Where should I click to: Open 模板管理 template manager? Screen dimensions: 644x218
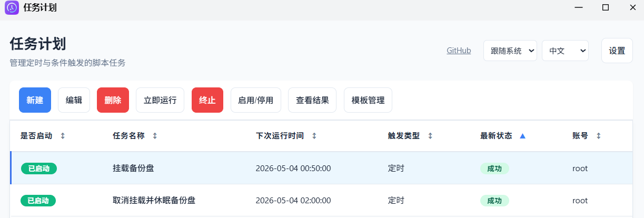368,100
